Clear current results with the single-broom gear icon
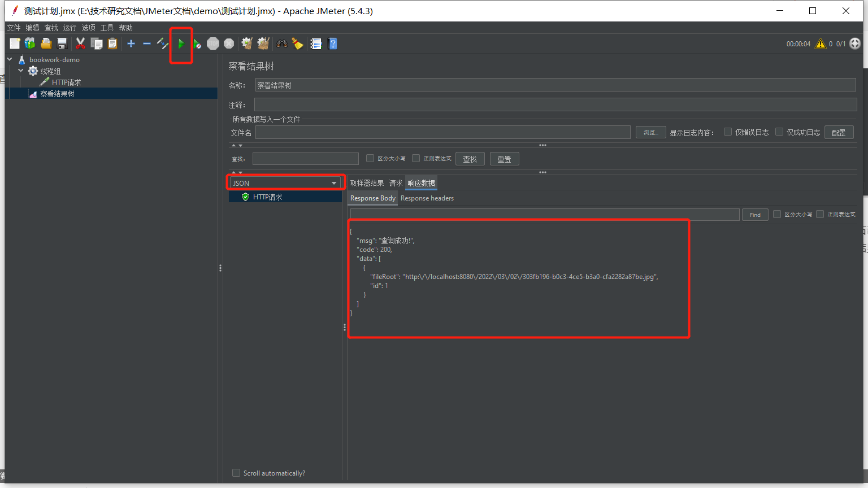The width and height of the screenshot is (868, 488). point(247,43)
